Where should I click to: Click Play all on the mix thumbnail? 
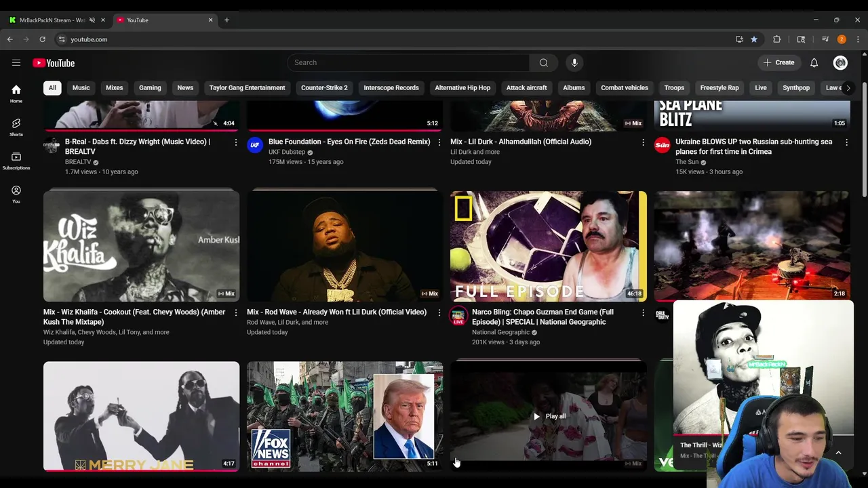(549, 416)
